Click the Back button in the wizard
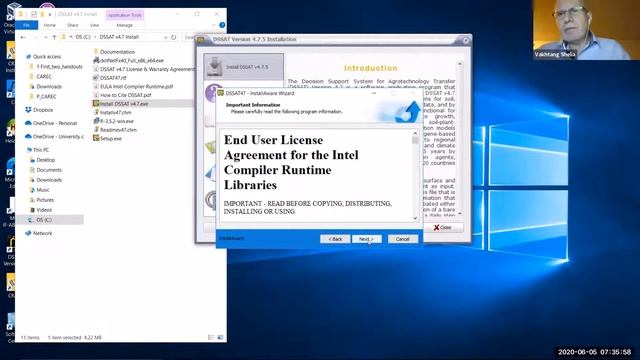Screen dimensions: 640x360 point(335,239)
